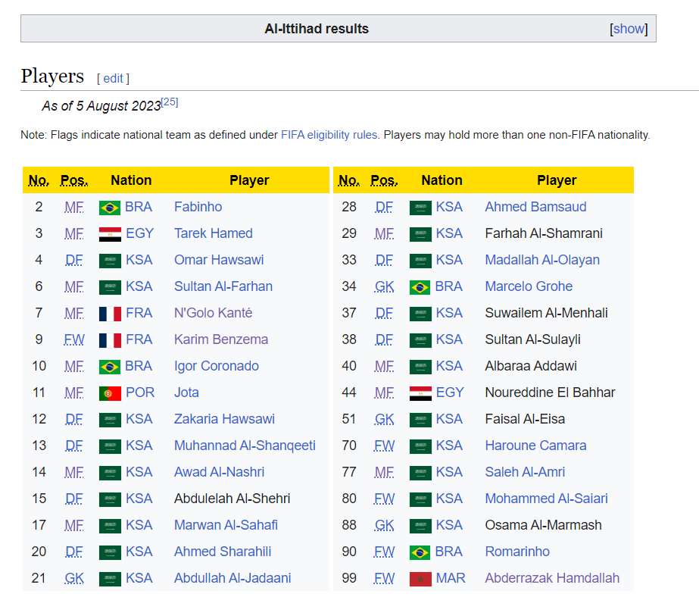Click Egypt flag in Noureddine El Bahhar row
Viewport: 699px width, 616px height.
[x=420, y=393]
